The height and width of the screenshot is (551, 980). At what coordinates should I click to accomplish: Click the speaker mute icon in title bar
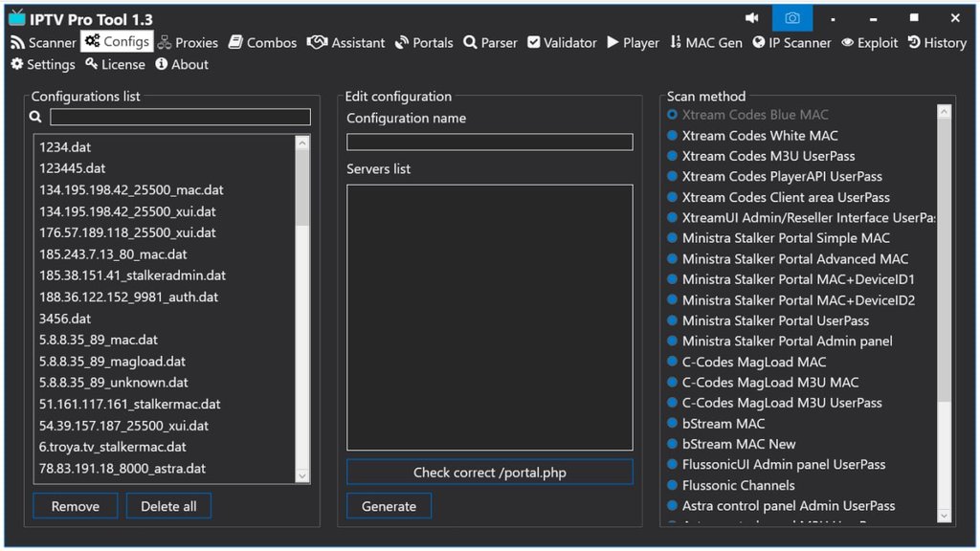[752, 18]
